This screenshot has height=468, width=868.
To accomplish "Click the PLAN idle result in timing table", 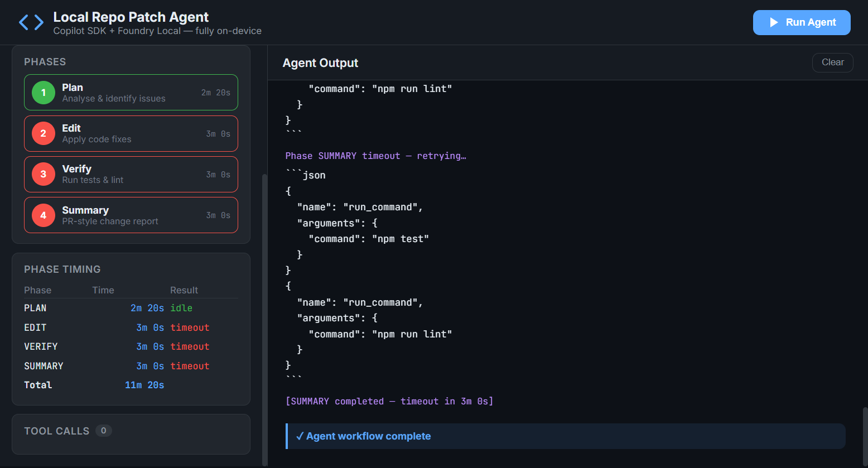I will [x=181, y=308].
